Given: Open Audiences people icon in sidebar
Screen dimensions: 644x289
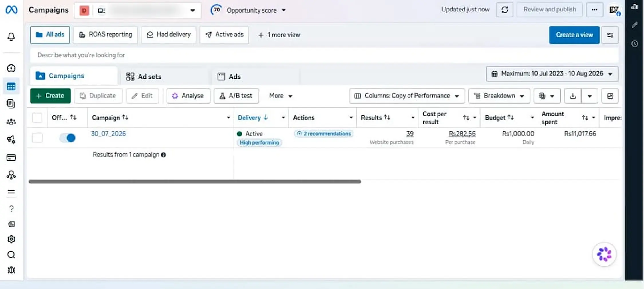Looking at the screenshot, I should tap(11, 122).
